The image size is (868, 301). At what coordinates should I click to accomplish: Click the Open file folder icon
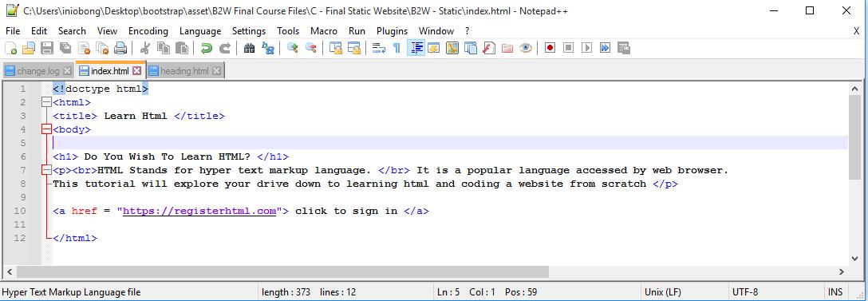[29, 48]
